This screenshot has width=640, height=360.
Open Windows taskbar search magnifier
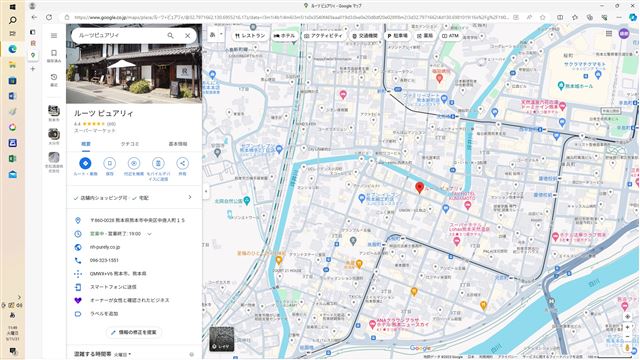13,20
